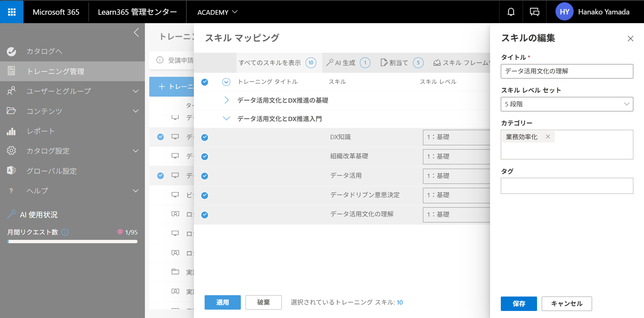Expand ユーザーとグループ submenu chevron

(136, 91)
